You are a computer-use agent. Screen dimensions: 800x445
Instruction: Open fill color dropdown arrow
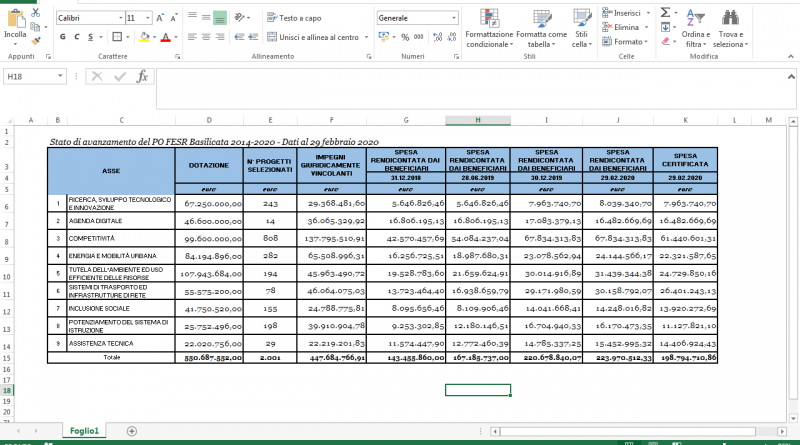click(154, 37)
